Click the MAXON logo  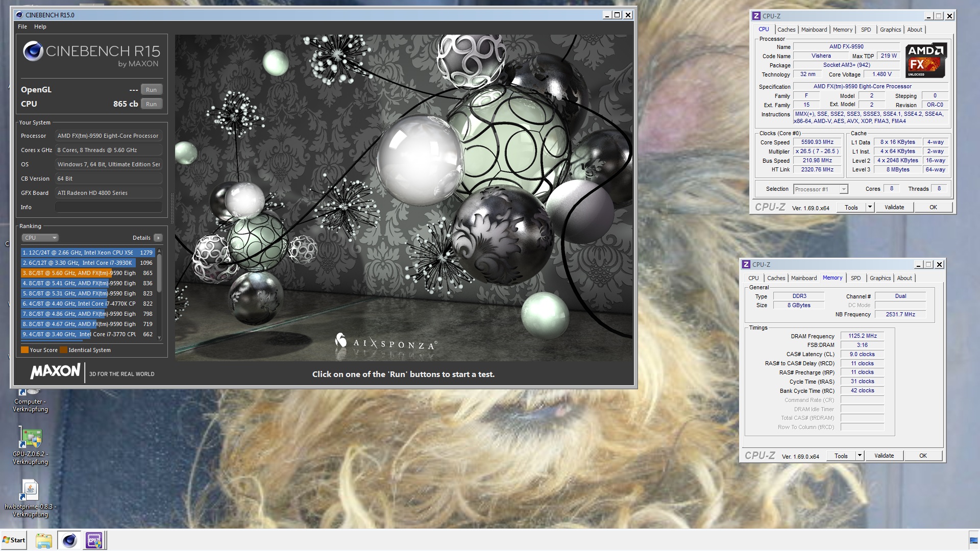tap(55, 371)
